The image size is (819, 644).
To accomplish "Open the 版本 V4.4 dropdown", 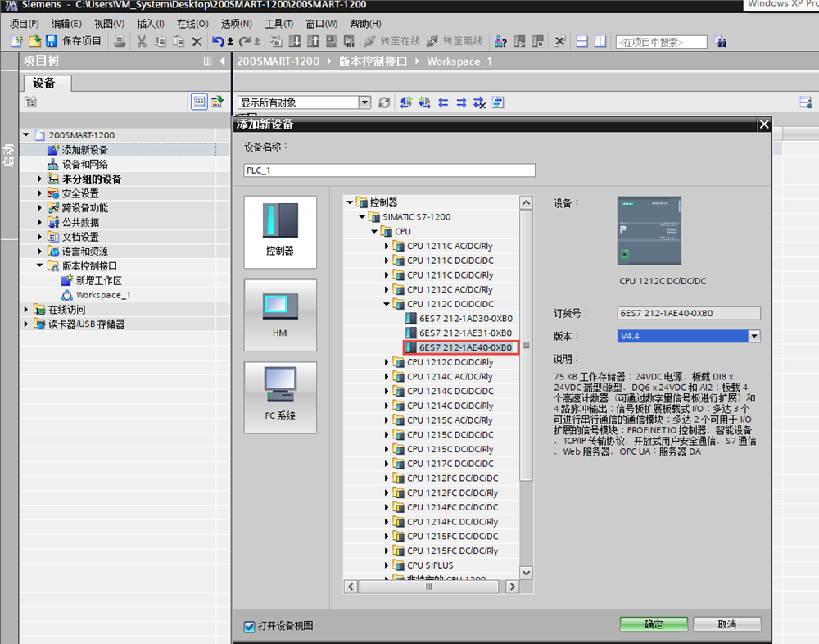I will click(753, 336).
